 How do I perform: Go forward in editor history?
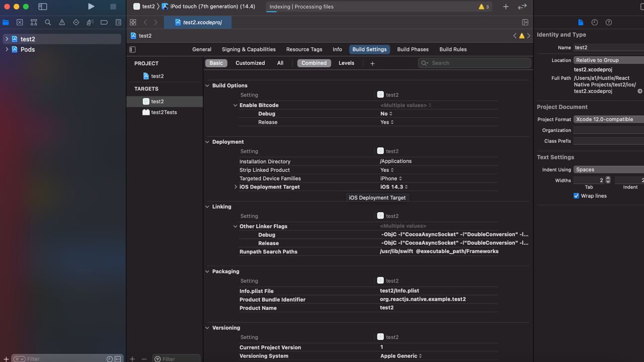(155, 22)
